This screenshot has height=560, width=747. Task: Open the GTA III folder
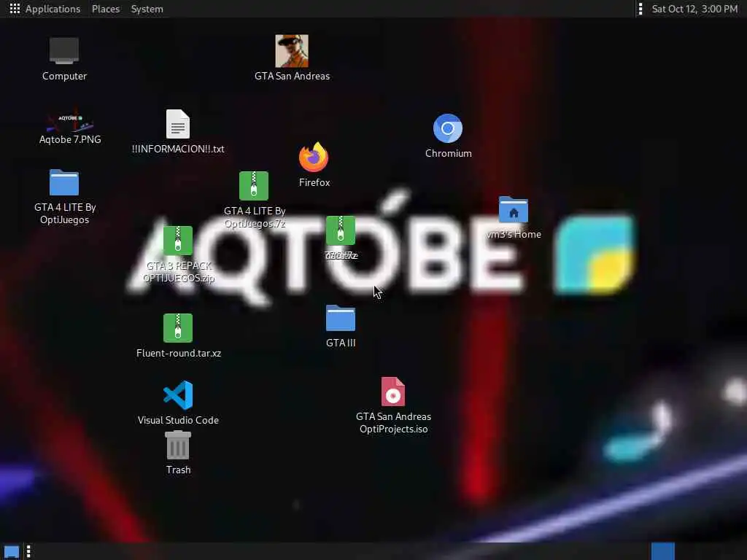click(340, 318)
